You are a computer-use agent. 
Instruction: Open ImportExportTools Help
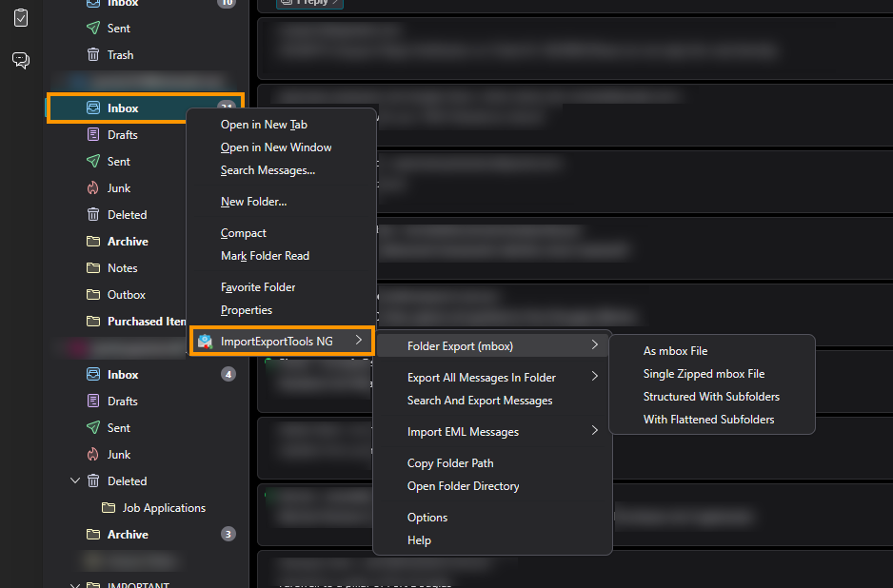[419, 540]
